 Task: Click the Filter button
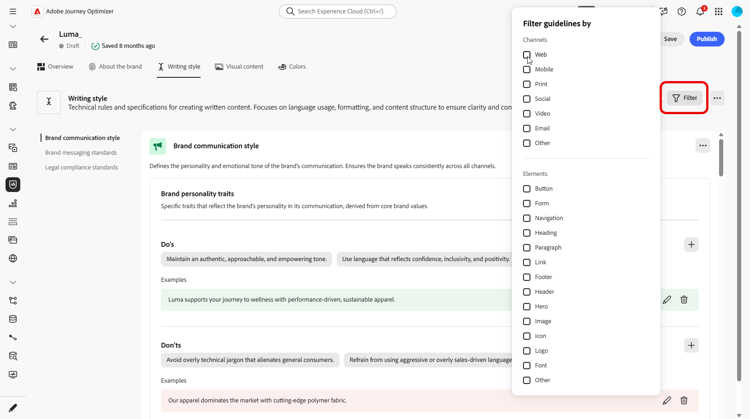[685, 98]
